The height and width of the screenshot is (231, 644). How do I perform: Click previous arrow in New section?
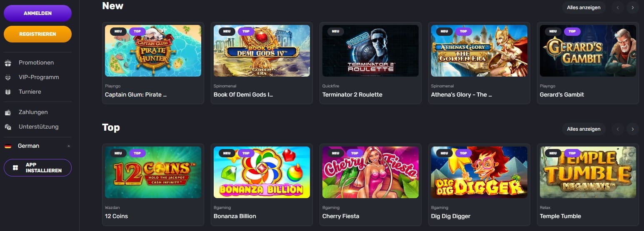[x=618, y=7]
